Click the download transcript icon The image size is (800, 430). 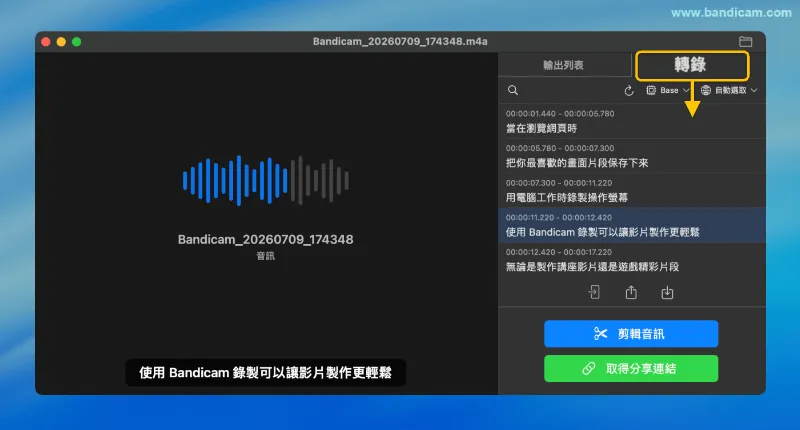[x=667, y=292]
